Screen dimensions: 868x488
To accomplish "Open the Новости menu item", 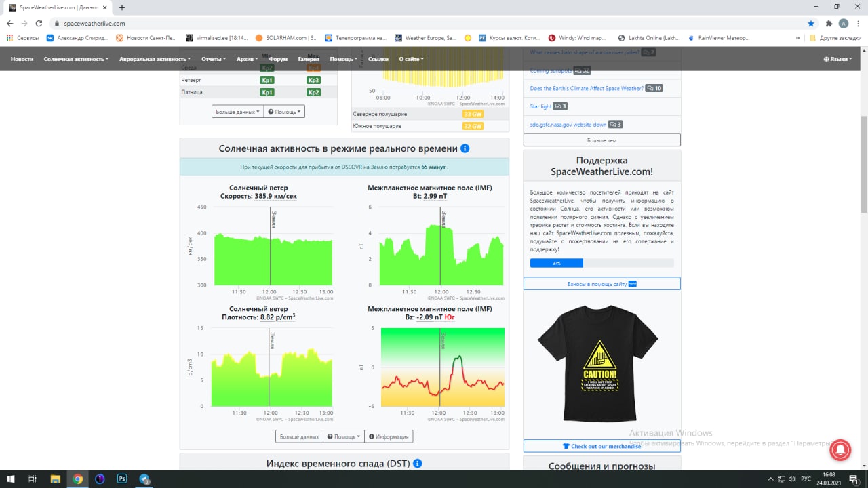I will [x=22, y=59].
